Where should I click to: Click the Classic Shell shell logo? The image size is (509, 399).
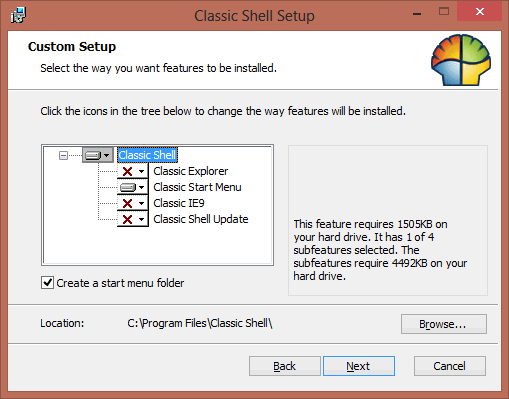click(461, 60)
